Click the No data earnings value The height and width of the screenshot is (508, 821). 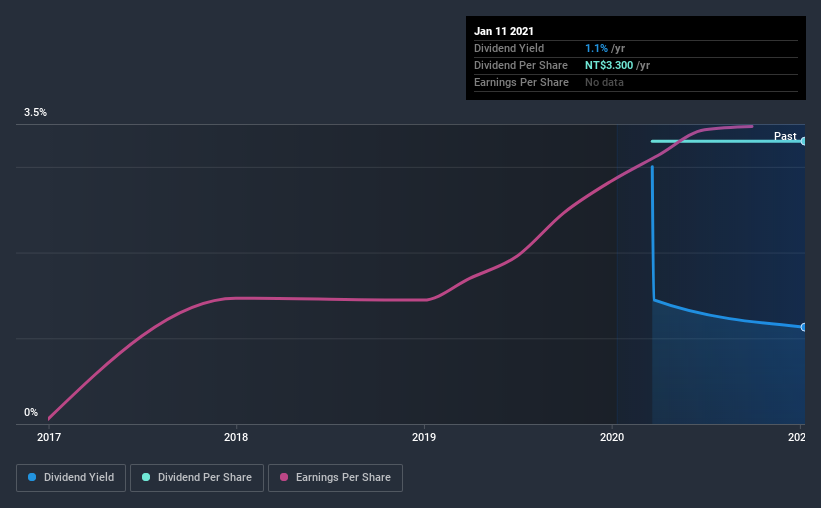[604, 82]
